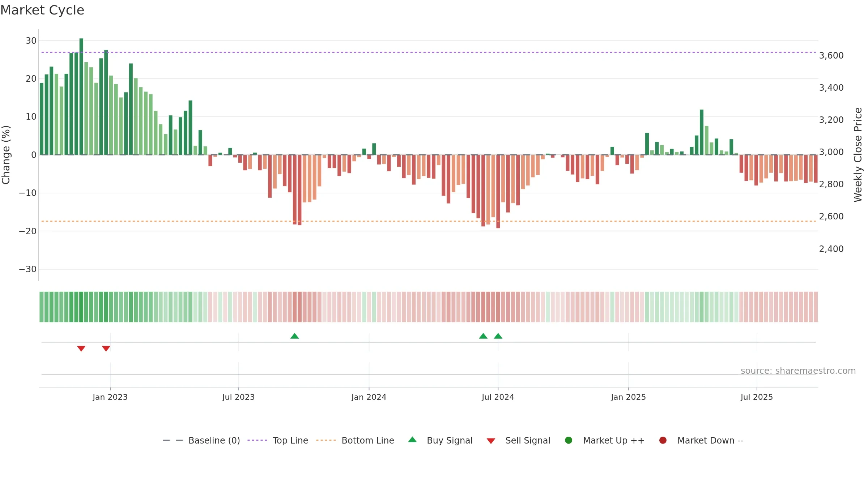868x488 pixels.
Task: Click the 3,600 price tick label
Action: pyautogui.click(x=831, y=56)
